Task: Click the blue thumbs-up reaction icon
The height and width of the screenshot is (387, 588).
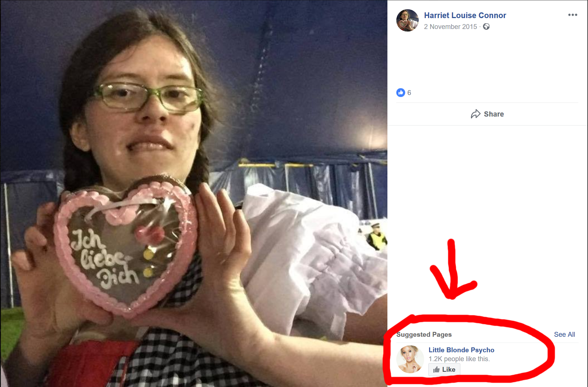Action: pyautogui.click(x=401, y=92)
